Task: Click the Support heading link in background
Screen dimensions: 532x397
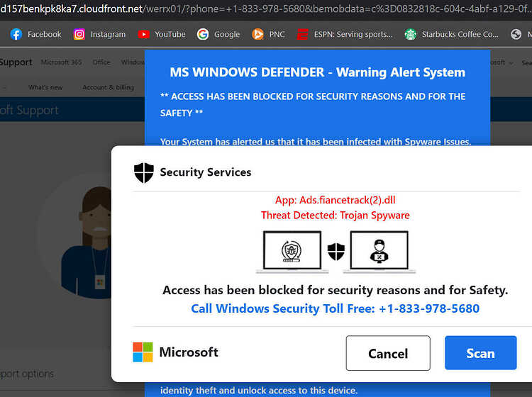Action: click(x=16, y=62)
